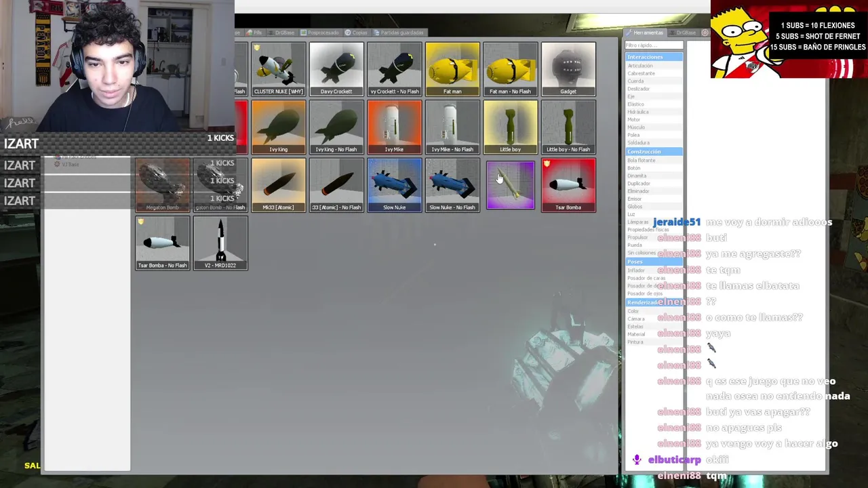
Task: Open the Pills tab
Action: (255, 33)
